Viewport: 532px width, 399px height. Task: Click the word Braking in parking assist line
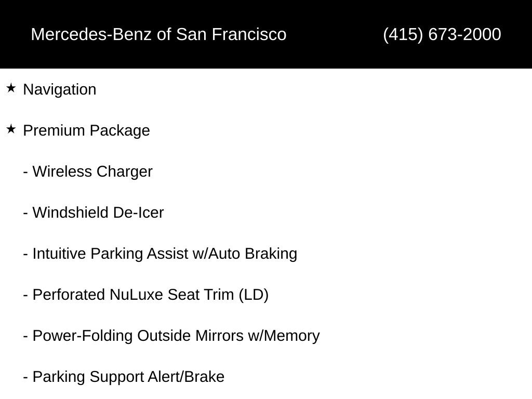click(x=271, y=254)
